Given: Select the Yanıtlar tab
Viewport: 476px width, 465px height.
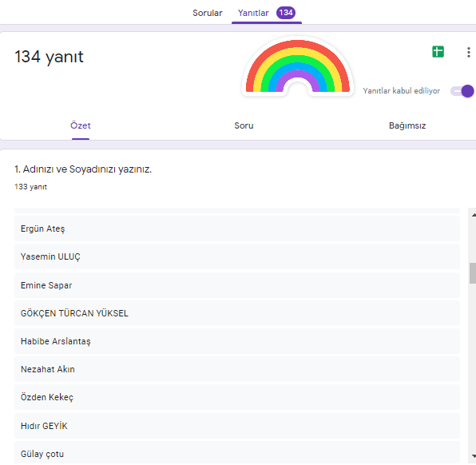Looking at the screenshot, I should (x=253, y=13).
